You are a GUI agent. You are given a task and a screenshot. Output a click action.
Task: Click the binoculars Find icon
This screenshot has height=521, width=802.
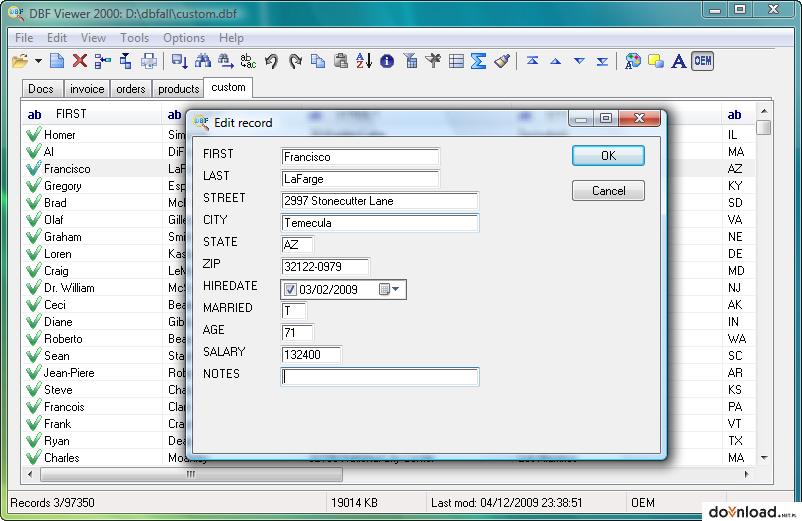pos(203,61)
